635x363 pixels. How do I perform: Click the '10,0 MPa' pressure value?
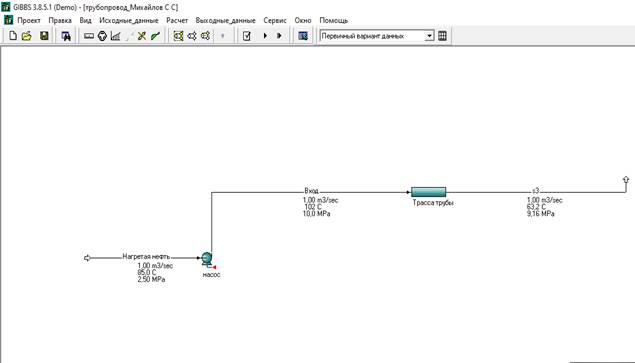tap(316, 214)
